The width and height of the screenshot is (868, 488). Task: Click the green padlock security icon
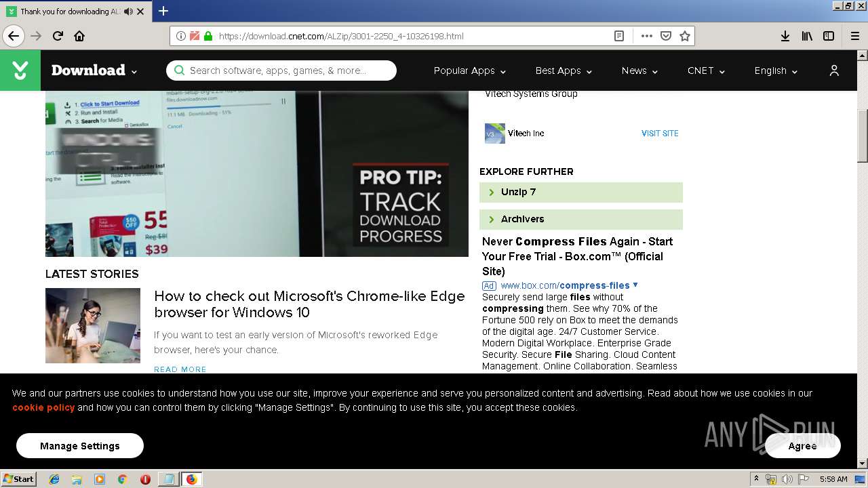point(208,36)
